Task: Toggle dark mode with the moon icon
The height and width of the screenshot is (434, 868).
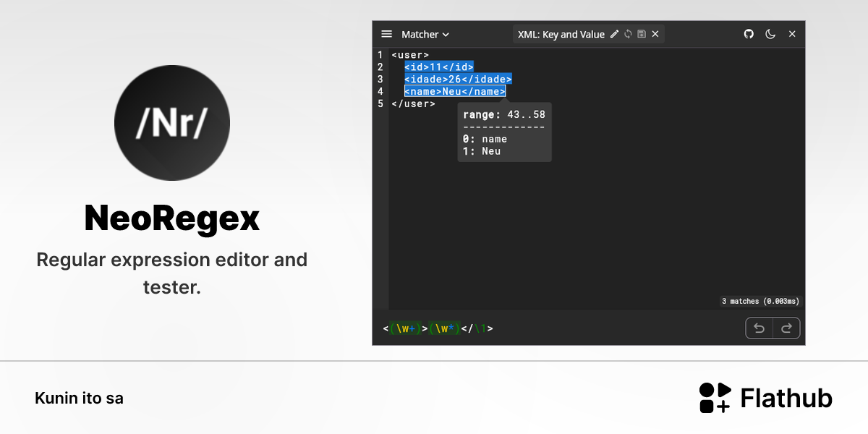Action: click(x=770, y=34)
